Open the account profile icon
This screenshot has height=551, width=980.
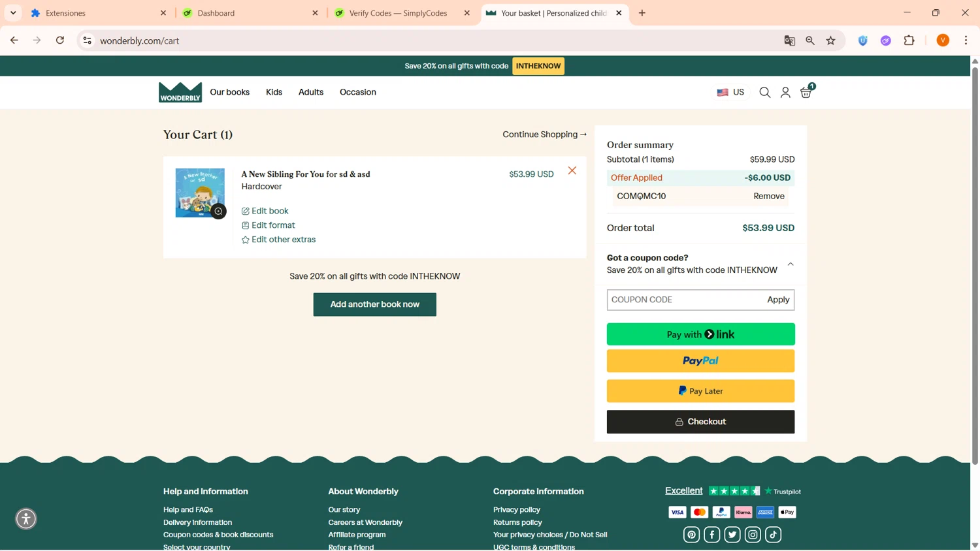pos(785,93)
